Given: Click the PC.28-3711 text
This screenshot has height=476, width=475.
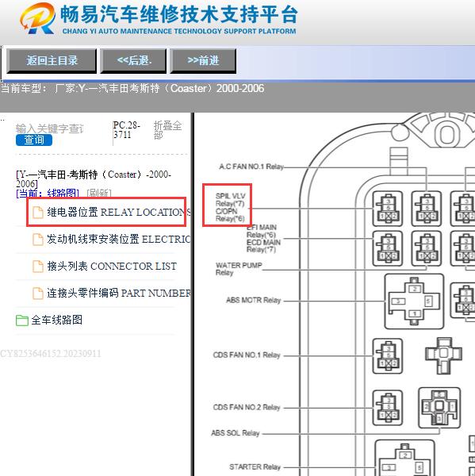Looking at the screenshot, I should pyautogui.click(x=127, y=130).
